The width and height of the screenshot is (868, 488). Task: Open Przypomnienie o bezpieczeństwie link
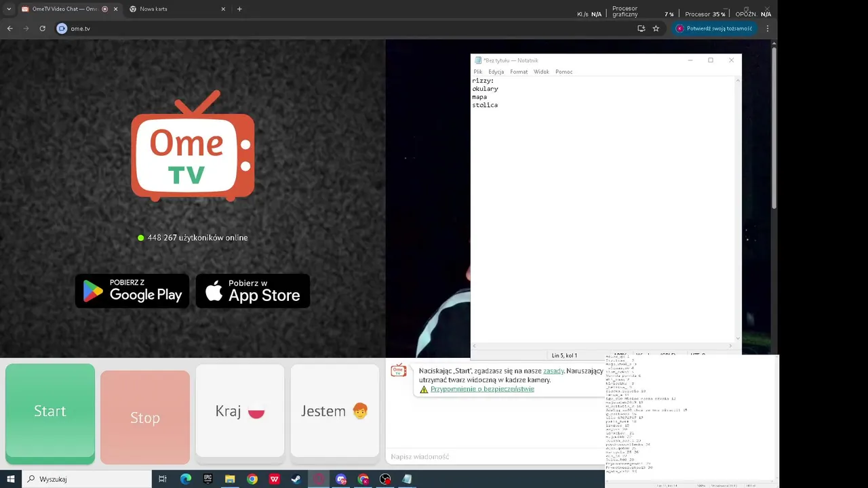[482, 389]
